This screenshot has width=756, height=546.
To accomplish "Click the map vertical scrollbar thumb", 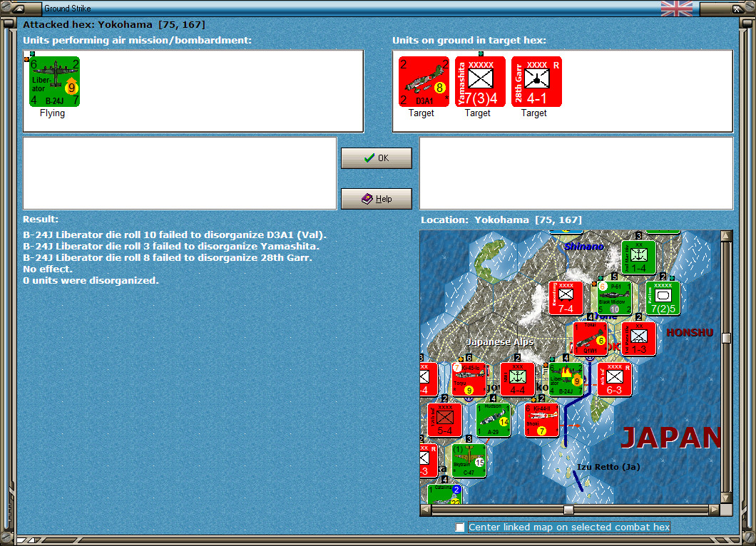I will click(x=726, y=338).
